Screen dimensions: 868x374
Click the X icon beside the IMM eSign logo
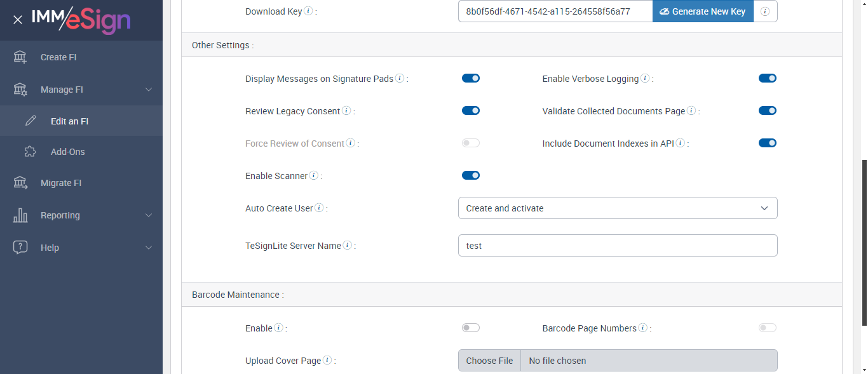click(x=18, y=20)
